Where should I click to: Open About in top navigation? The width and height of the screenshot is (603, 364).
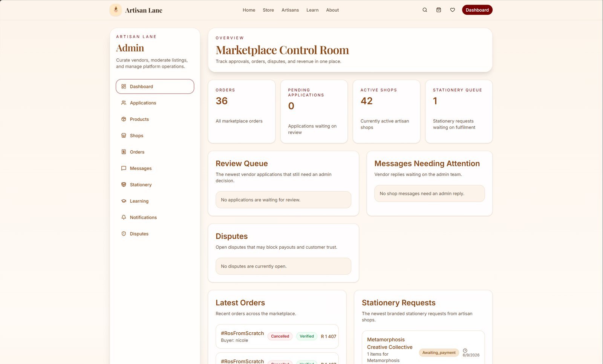pyautogui.click(x=332, y=10)
